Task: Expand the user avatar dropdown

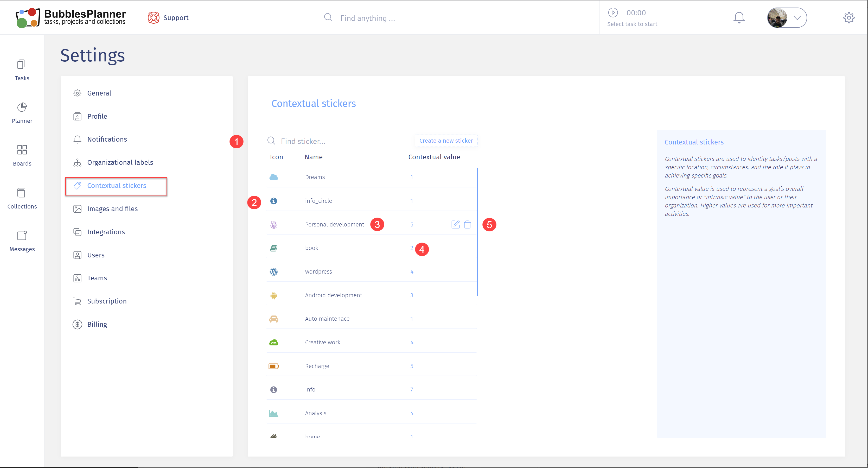Action: pos(796,17)
